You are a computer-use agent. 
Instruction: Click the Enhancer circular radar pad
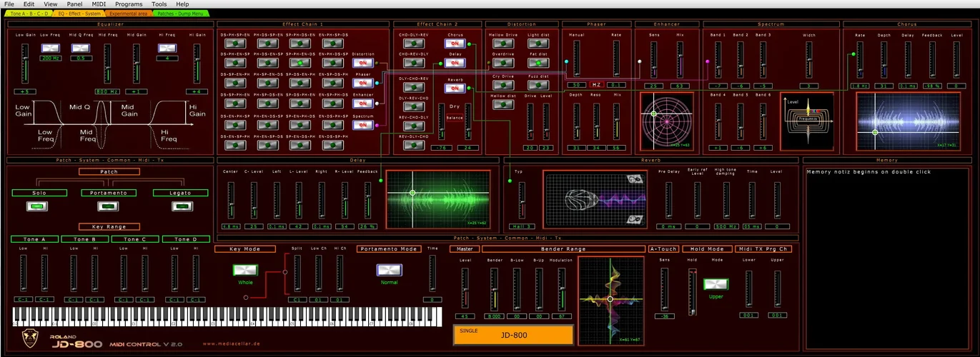click(x=667, y=121)
